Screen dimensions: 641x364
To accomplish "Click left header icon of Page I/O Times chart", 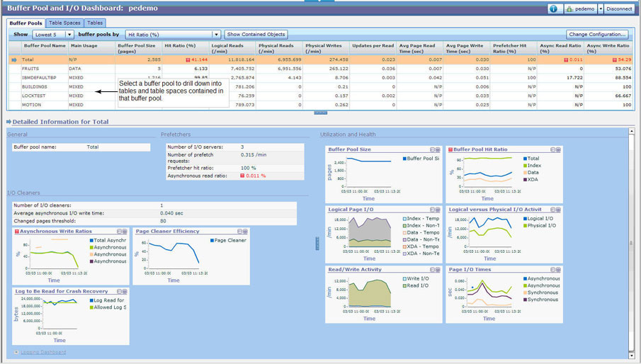I will [552, 270].
